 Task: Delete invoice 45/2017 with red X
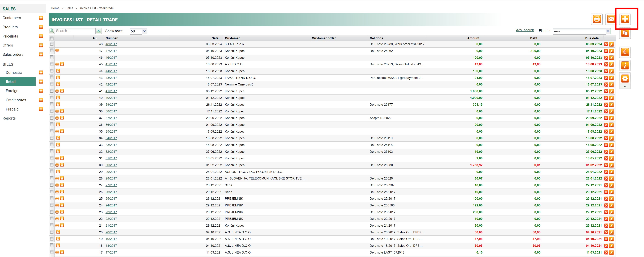[606, 64]
